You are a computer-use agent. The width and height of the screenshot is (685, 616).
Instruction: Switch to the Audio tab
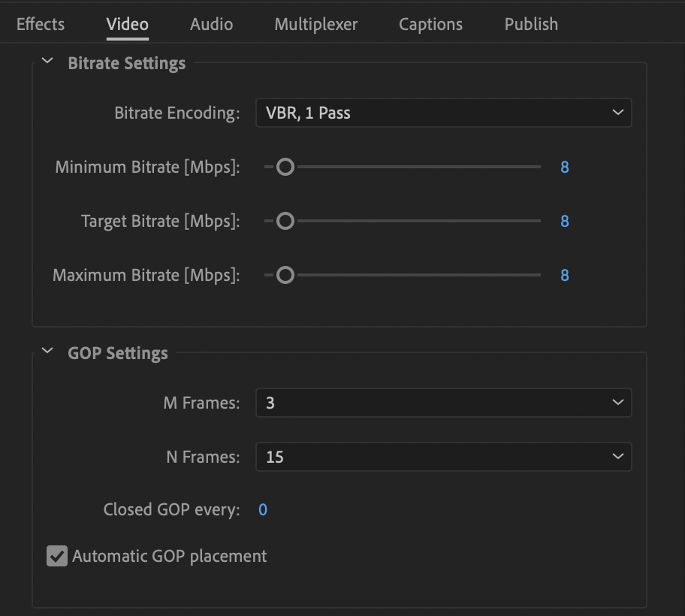pyautogui.click(x=211, y=24)
